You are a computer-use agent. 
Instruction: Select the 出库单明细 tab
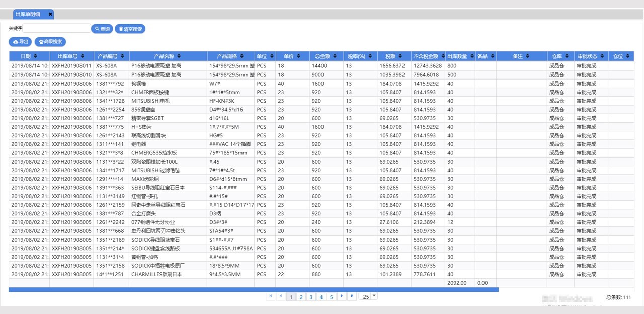point(28,14)
